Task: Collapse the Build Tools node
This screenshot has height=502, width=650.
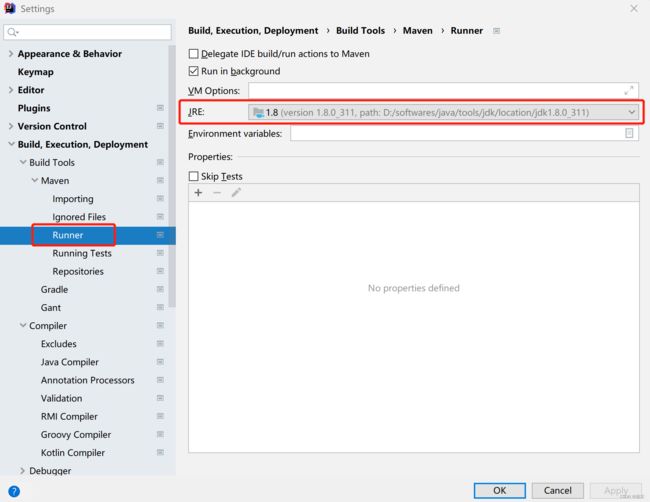Action: (x=23, y=162)
